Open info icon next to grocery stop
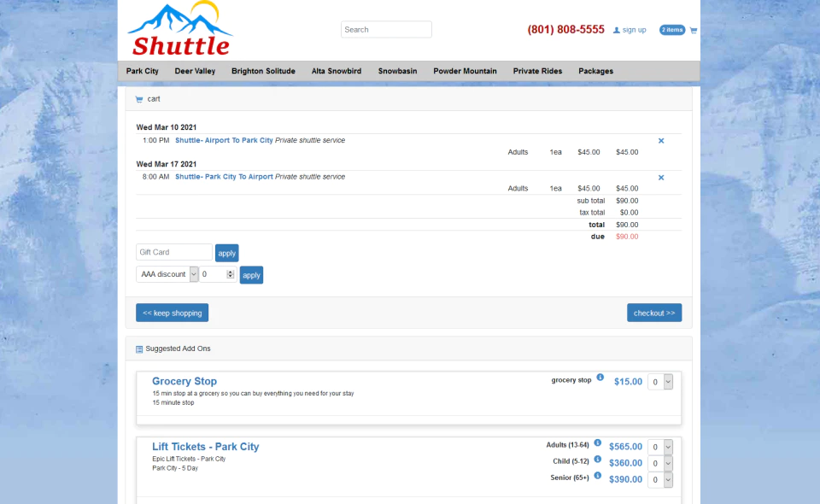The width and height of the screenshot is (820, 504). [600, 378]
